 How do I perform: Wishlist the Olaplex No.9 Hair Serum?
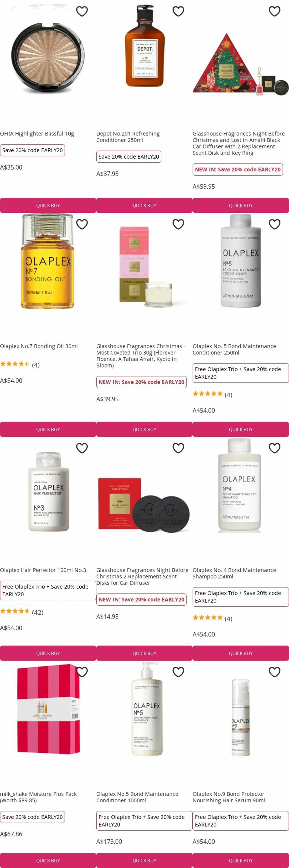pos(275,672)
